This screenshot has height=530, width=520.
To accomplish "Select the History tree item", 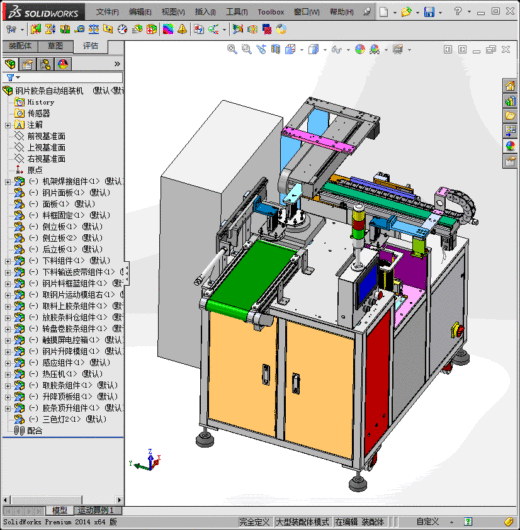I will click(x=41, y=102).
